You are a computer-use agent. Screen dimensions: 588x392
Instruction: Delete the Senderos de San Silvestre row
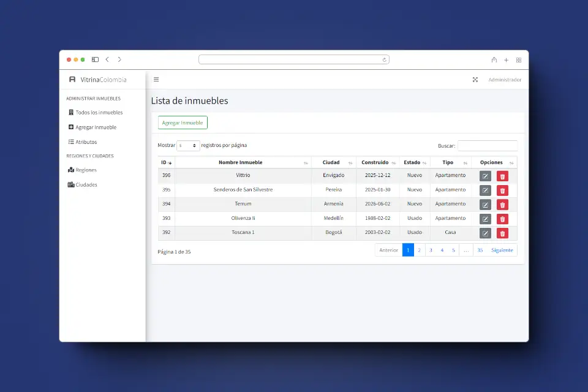point(502,190)
